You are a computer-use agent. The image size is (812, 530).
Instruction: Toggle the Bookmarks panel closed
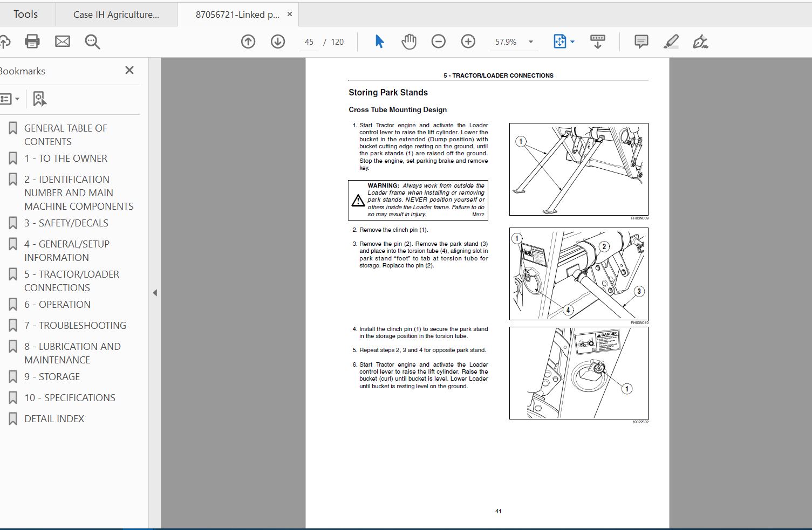129,70
